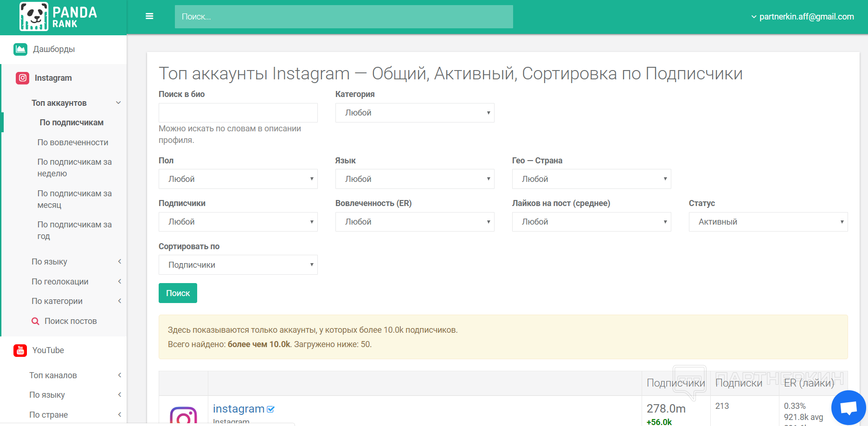Click the magnifier icon beside Поиск постов
Image resolution: width=868 pixels, height=426 pixels.
[35, 321]
